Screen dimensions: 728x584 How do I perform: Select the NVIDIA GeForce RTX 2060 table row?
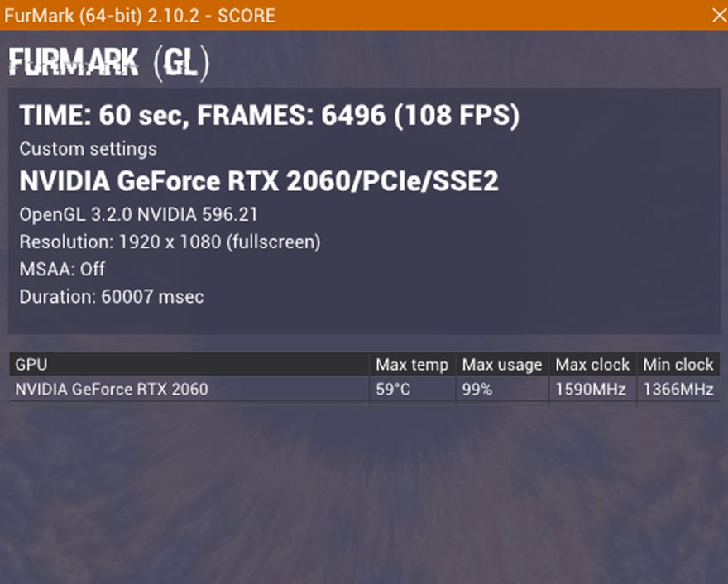pyautogui.click(x=365, y=389)
